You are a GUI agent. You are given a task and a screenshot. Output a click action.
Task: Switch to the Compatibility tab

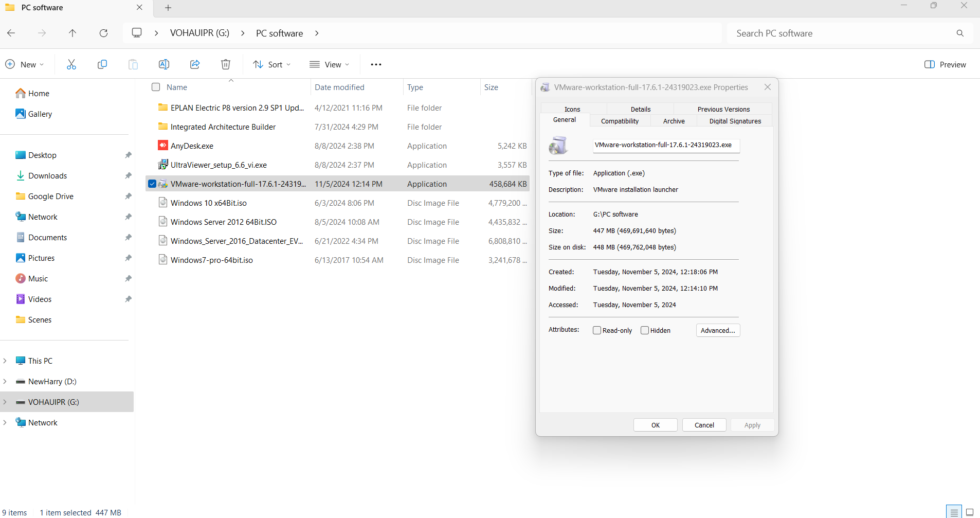(620, 121)
